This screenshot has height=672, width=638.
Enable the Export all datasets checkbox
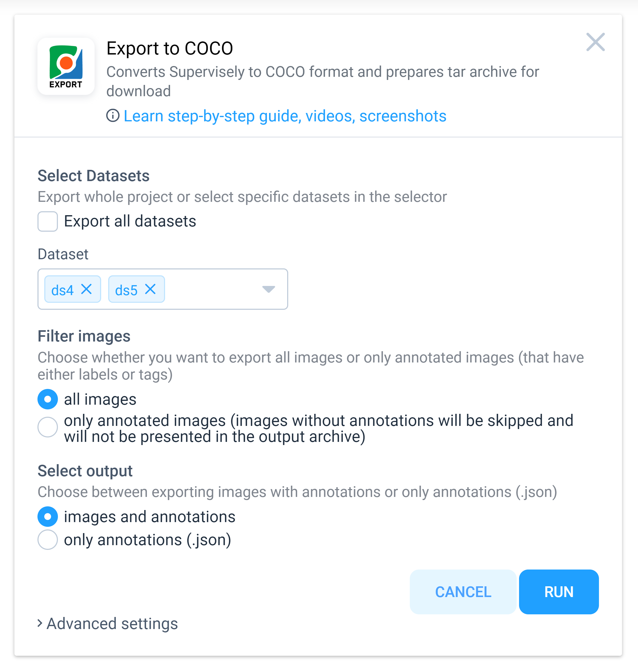[x=48, y=221]
